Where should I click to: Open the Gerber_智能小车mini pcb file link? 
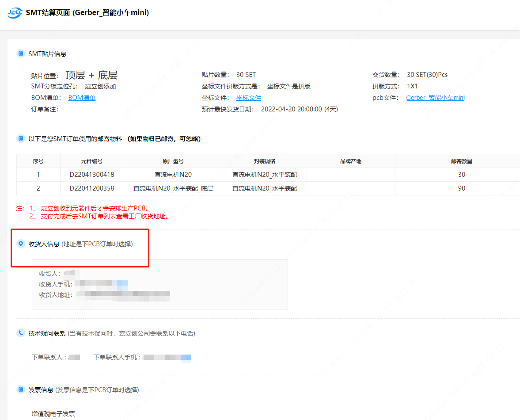click(x=435, y=98)
